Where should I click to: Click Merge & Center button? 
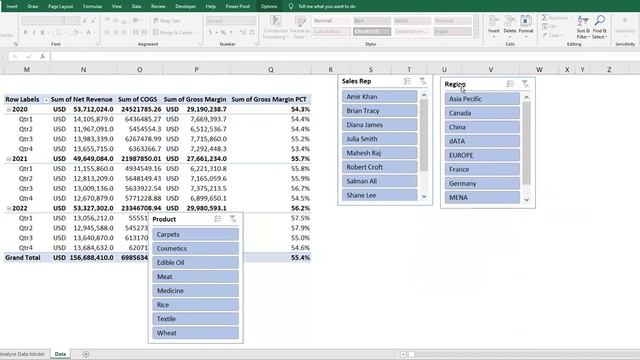pos(172,32)
